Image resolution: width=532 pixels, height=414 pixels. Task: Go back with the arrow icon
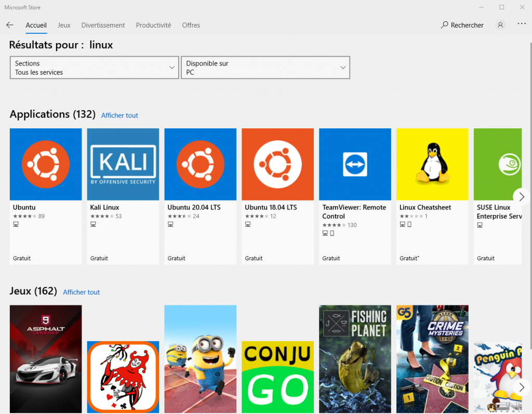(10, 25)
